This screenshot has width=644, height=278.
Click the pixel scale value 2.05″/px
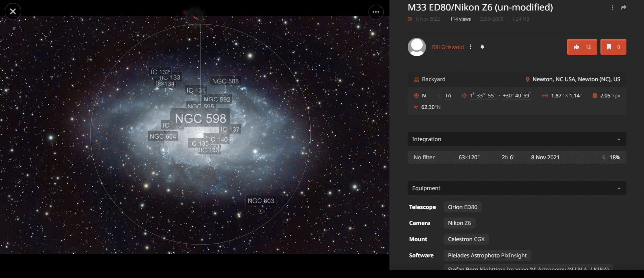tap(610, 96)
